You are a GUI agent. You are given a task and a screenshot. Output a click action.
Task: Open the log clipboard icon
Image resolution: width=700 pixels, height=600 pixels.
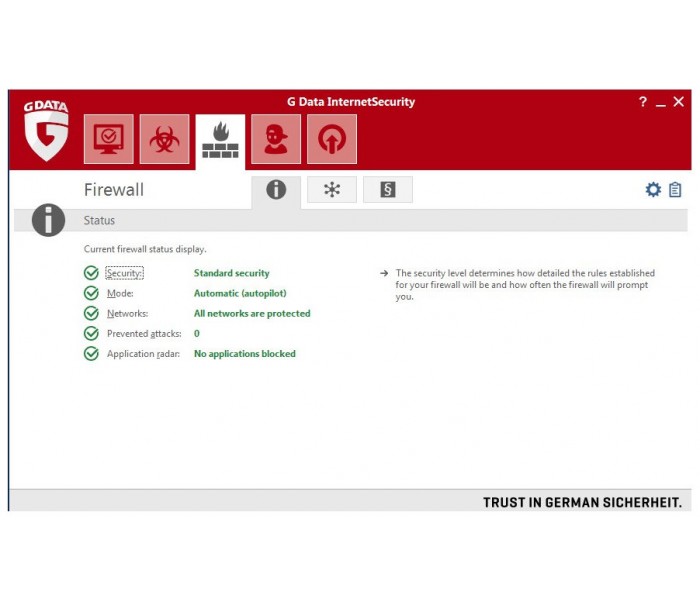tap(675, 190)
